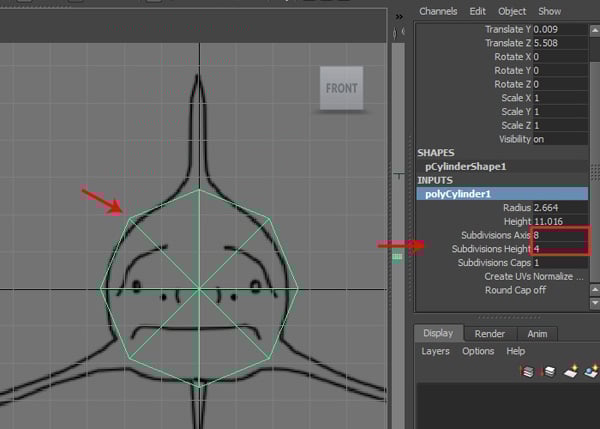Open the layer editor Help menu

(515, 351)
